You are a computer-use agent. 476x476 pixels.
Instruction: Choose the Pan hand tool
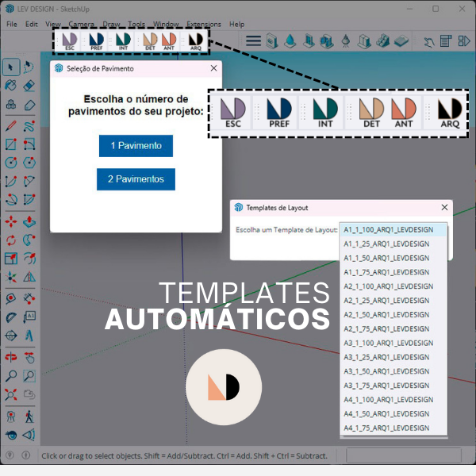point(29,357)
